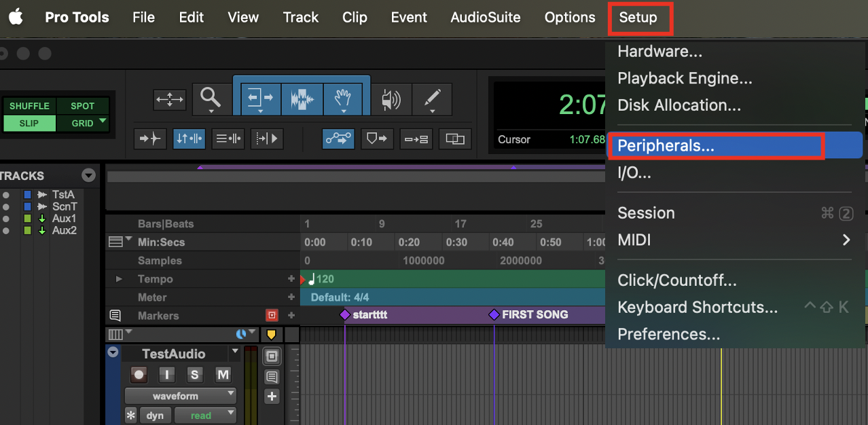Toggle Link Track and Edit Selection
This screenshot has height=425, width=868.
pyautogui.click(x=228, y=138)
